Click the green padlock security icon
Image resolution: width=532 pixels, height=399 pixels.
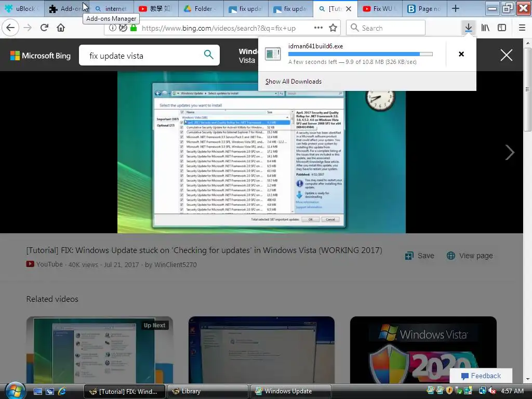(134, 28)
